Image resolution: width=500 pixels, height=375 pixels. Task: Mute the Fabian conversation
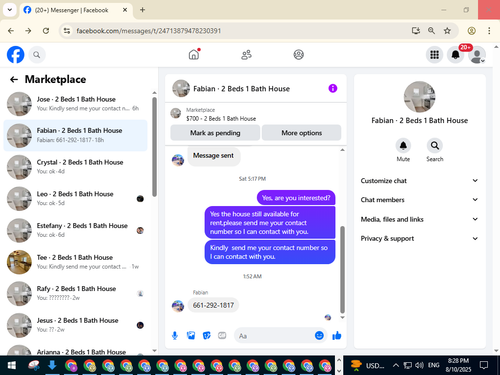[403, 146]
